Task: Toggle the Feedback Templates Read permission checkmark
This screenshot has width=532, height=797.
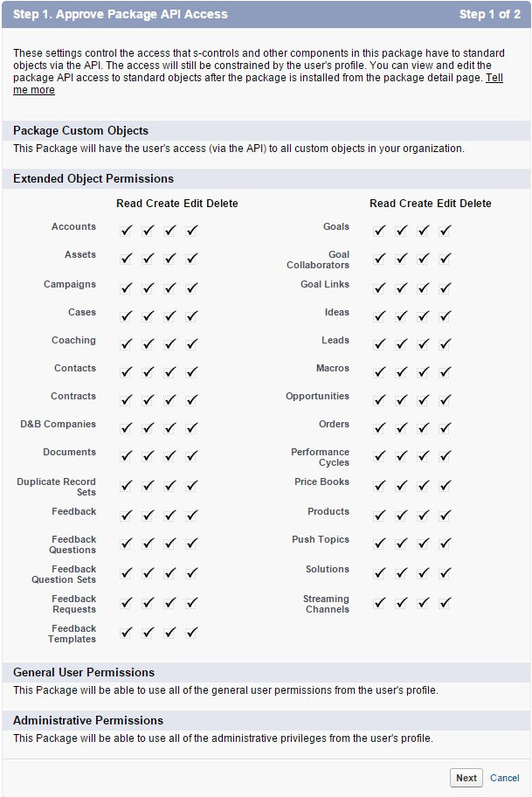Action: tap(127, 633)
